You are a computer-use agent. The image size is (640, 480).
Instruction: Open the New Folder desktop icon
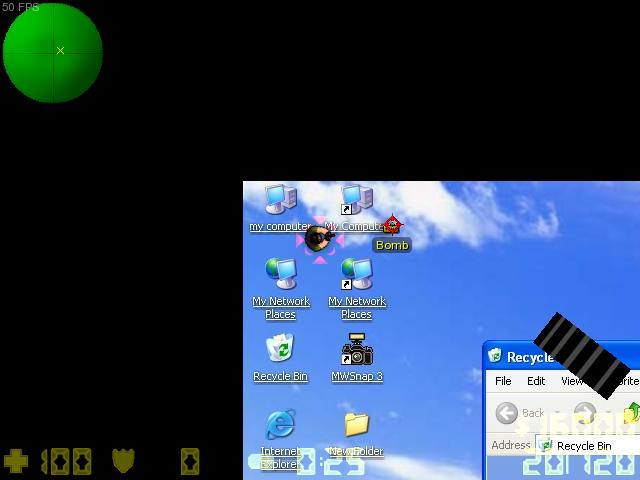[356, 424]
